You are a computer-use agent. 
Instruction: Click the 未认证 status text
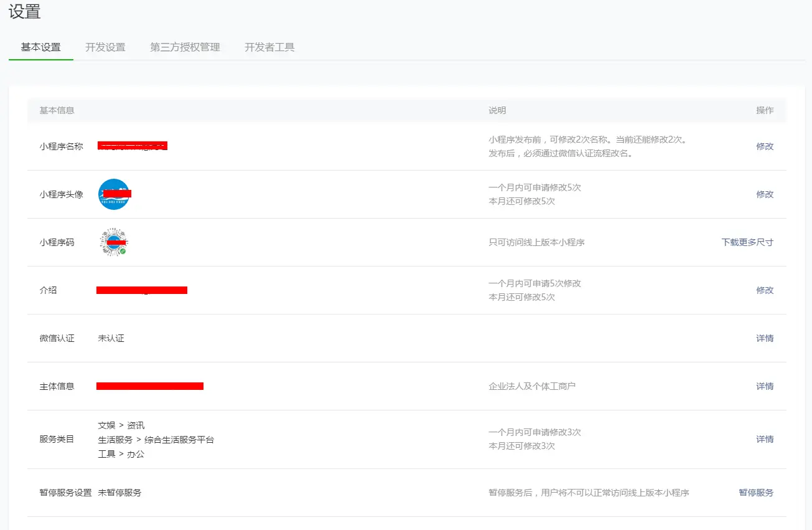(x=111, y=338)
